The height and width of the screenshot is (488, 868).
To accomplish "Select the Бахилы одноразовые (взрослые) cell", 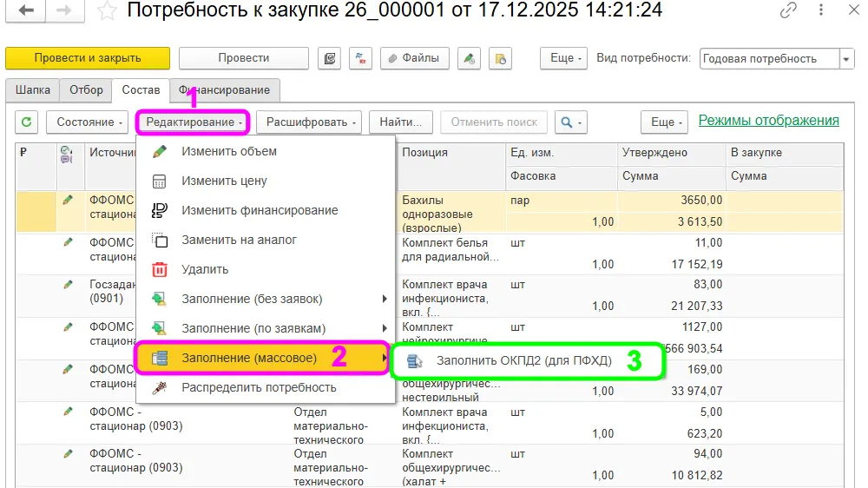I will [451, 214].
